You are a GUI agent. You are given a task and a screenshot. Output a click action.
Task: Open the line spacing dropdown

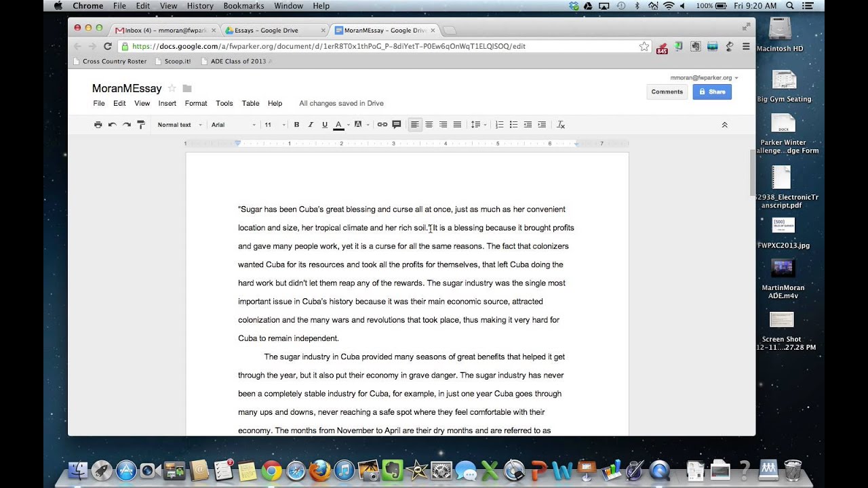tap(479, 125)
